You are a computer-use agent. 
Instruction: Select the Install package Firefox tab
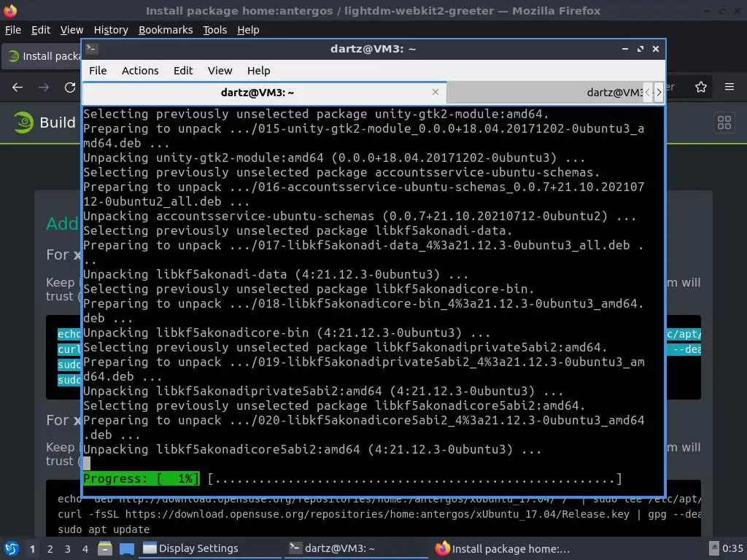[x=42, y=56]
